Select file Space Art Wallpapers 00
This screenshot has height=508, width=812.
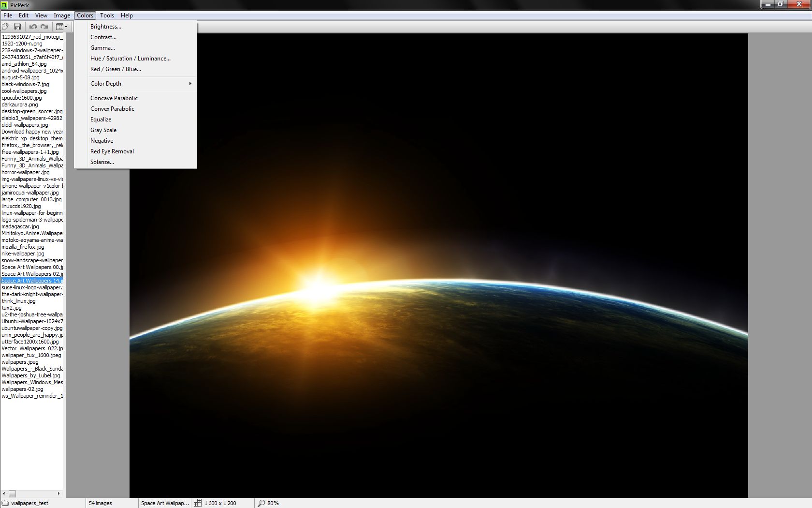(32, 267)
